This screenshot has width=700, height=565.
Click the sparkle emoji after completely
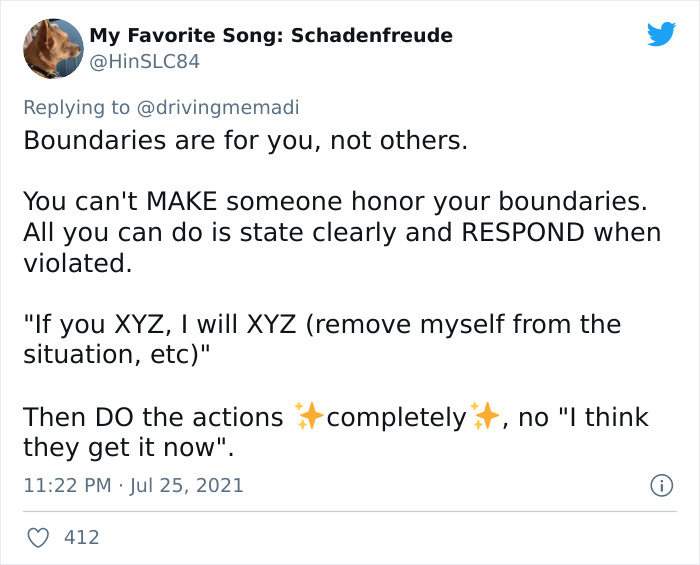coord(485,416)
